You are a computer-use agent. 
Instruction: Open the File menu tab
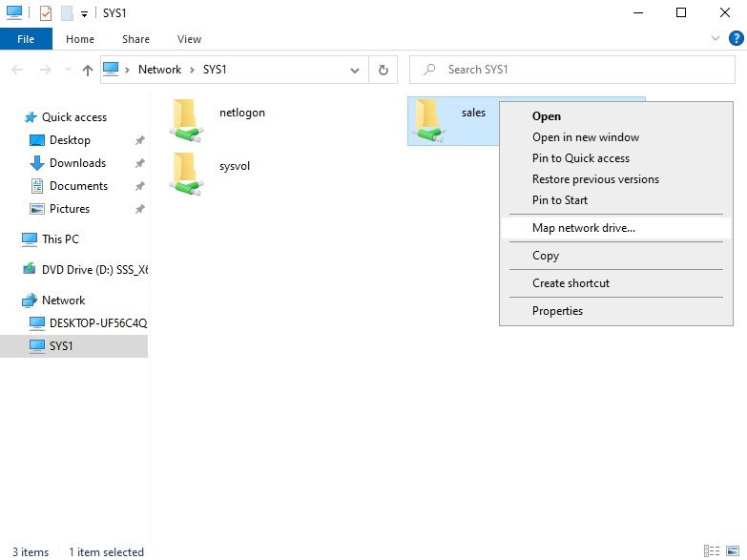pyautogui.click(x=26, y=39)
